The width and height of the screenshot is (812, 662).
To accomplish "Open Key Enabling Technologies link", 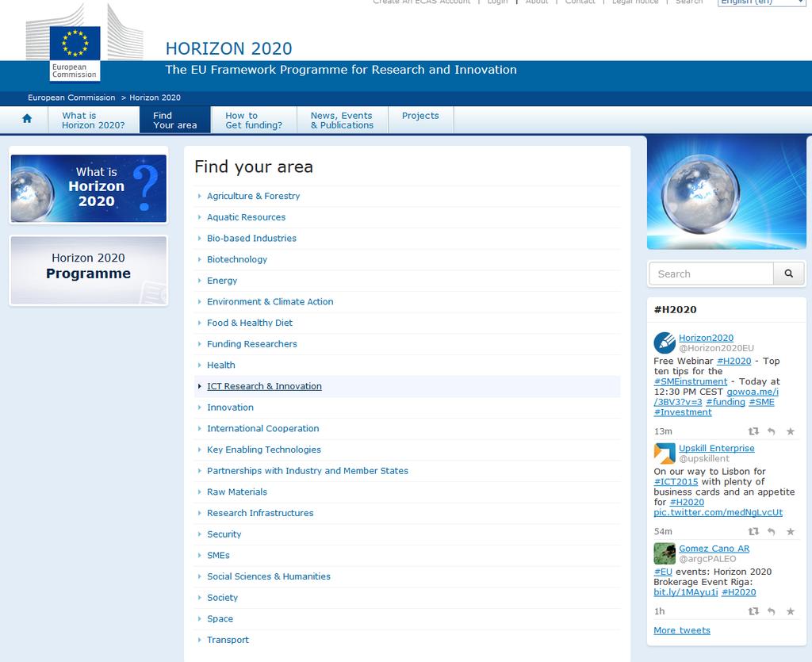I will point(264,450).
